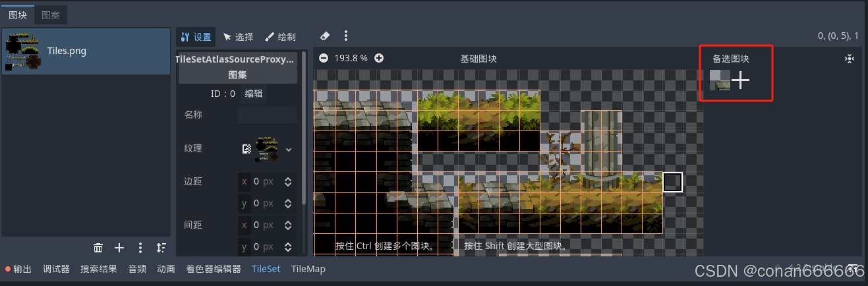
Task: Open the three-dots tools menu beside eraser
Action: click(346, 36)
